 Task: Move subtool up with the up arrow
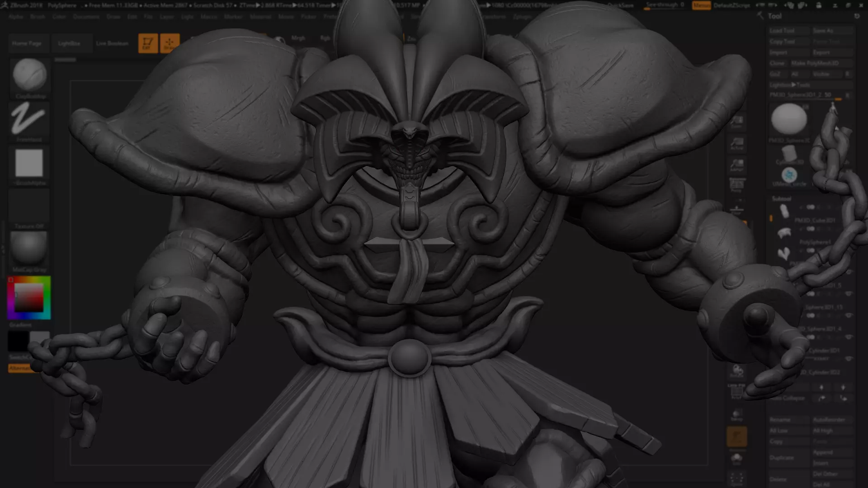[x=821, y=387]
